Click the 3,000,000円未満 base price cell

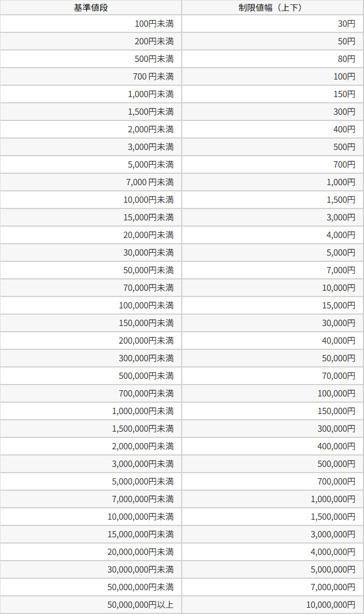click(x=143, y=464)
